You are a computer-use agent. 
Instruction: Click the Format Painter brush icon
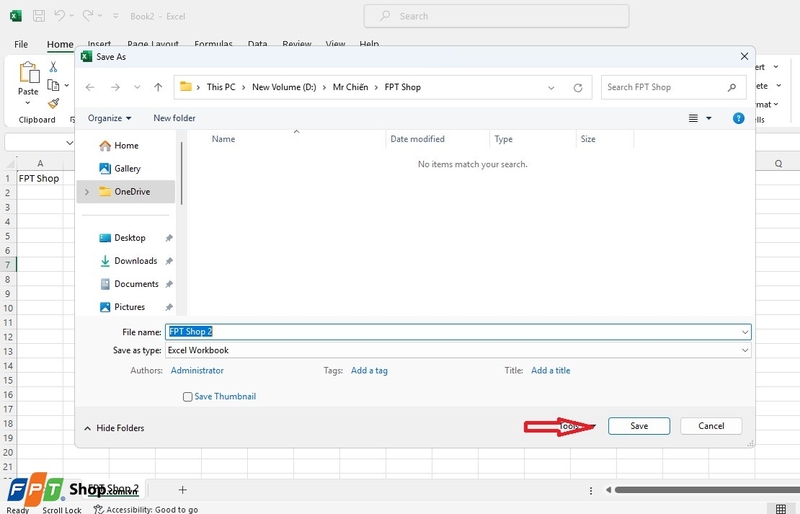[53, 104]
